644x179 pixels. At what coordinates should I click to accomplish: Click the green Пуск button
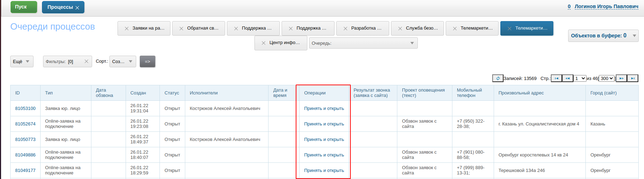pos(24,7)
